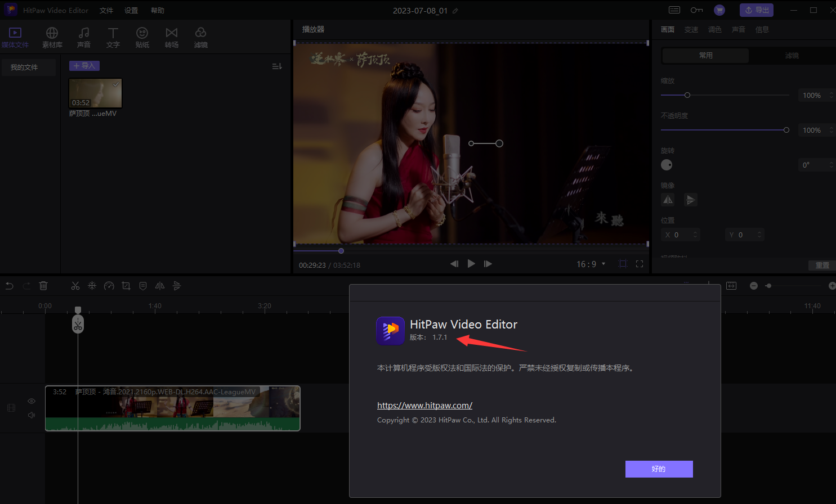The height and width of the screenshot is (504, 836).
Task: Click the marker tag icon in timeline toolbar
Action: (143, 286)
